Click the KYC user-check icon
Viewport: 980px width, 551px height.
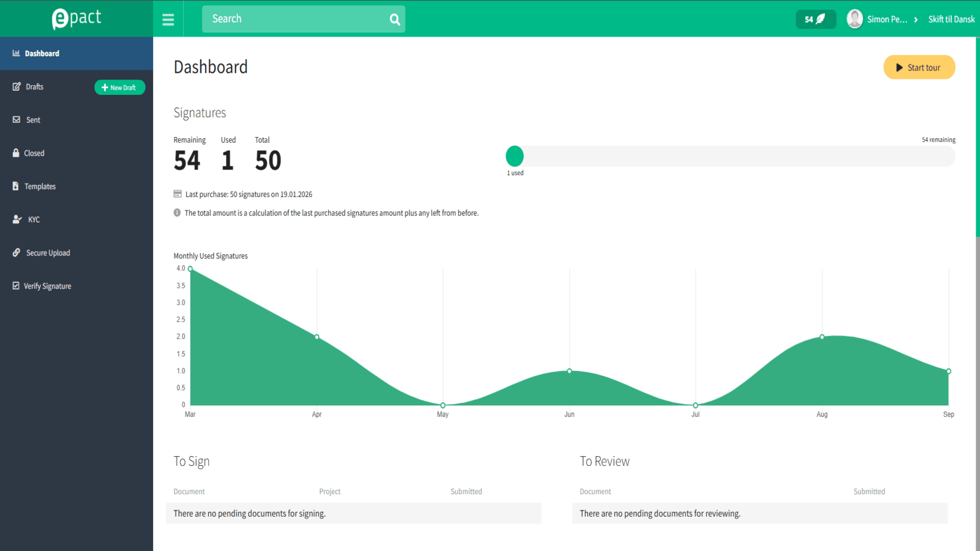coord(17,219)
